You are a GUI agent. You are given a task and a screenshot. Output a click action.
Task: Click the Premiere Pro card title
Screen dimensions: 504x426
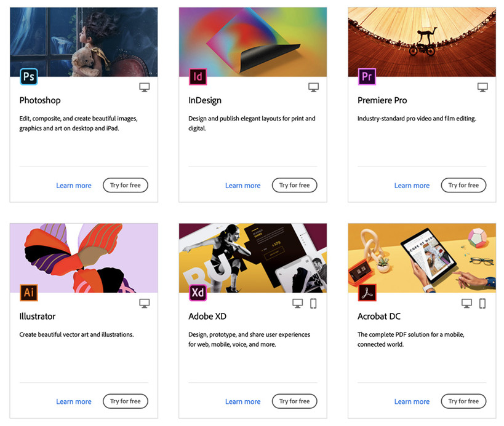382,100
